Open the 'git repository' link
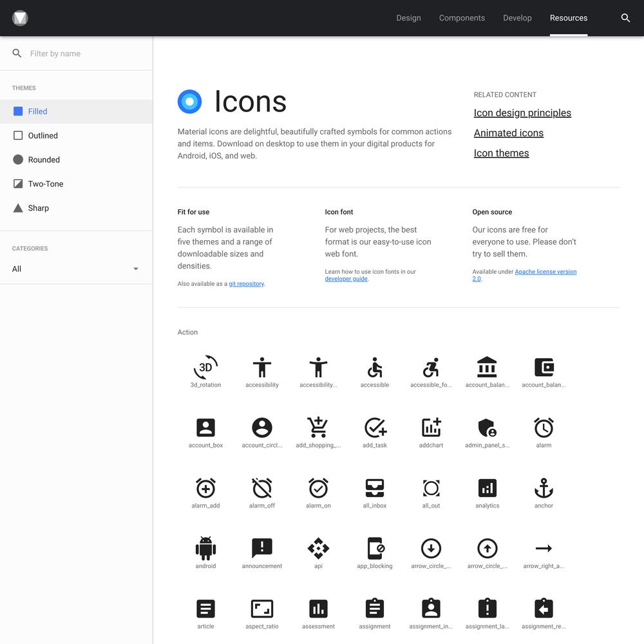 point(247,284)
